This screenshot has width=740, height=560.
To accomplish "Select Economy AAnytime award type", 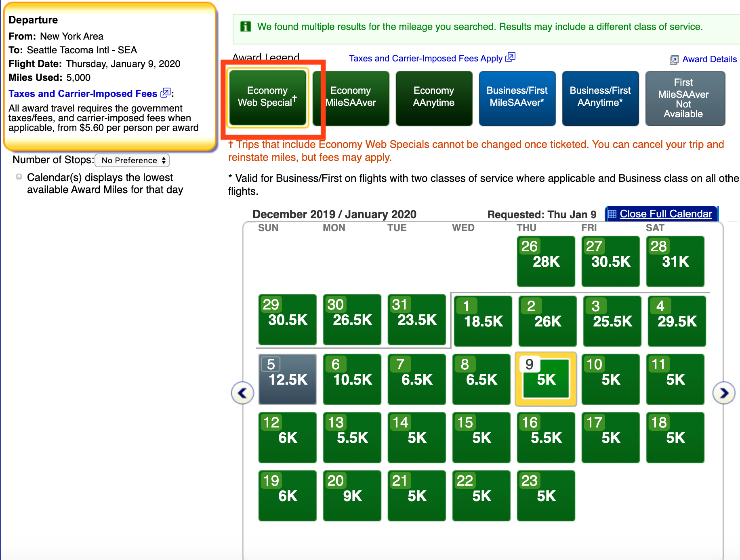I will tap(434, 99).
